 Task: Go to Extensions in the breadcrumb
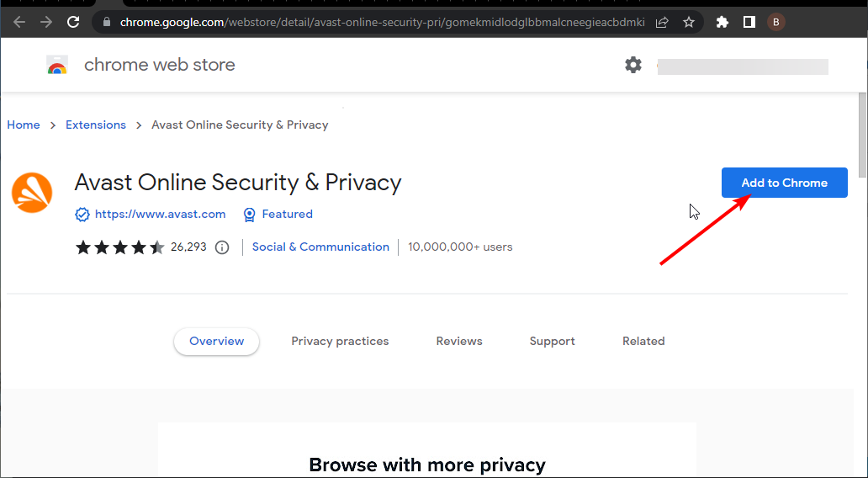click(x=96, y=125)
